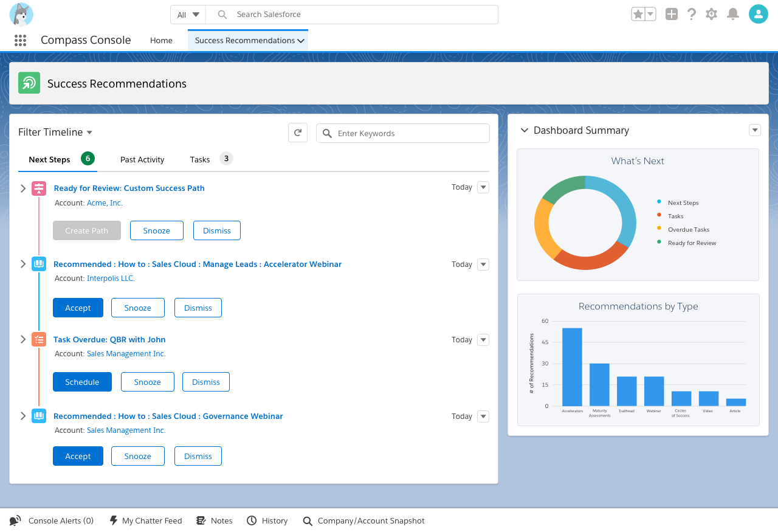Click the Success Recommendations header icon
778x532 pixels.
pyautogui.click(x=29, y=83)
